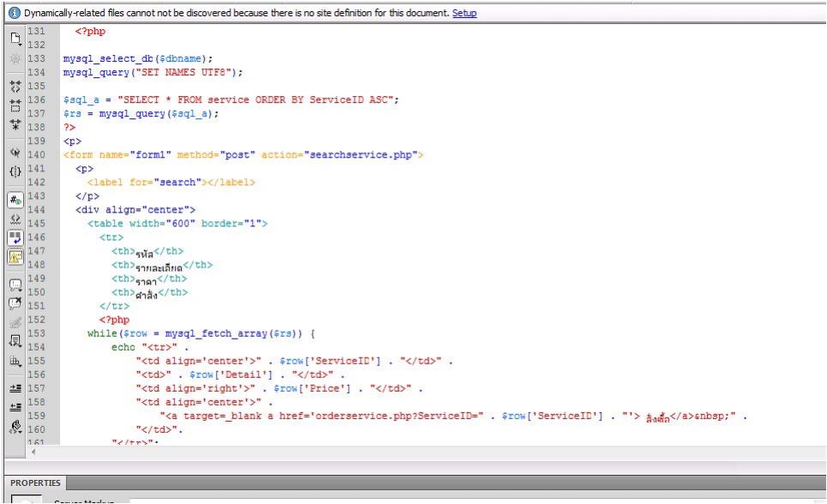Open the Open Documents list icon
The image size is (827, 504).
[15, 39]
